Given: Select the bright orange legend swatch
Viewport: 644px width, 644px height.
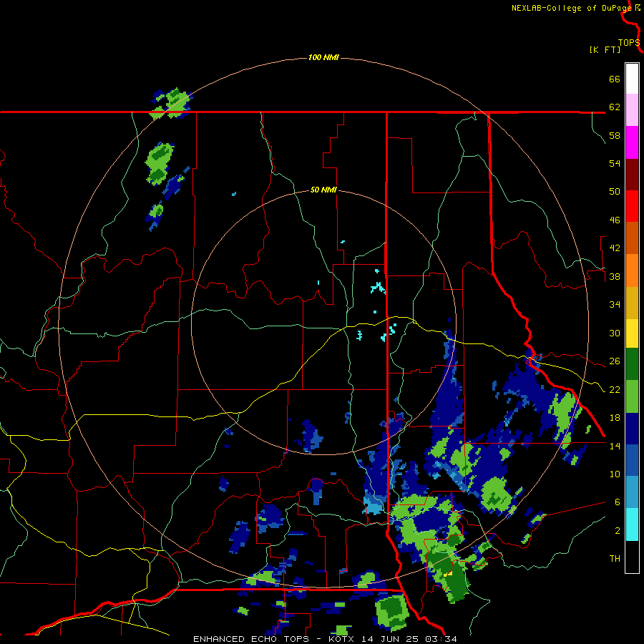Looking at the screenshot, I should pyautogui.click(x=632, y=270).
